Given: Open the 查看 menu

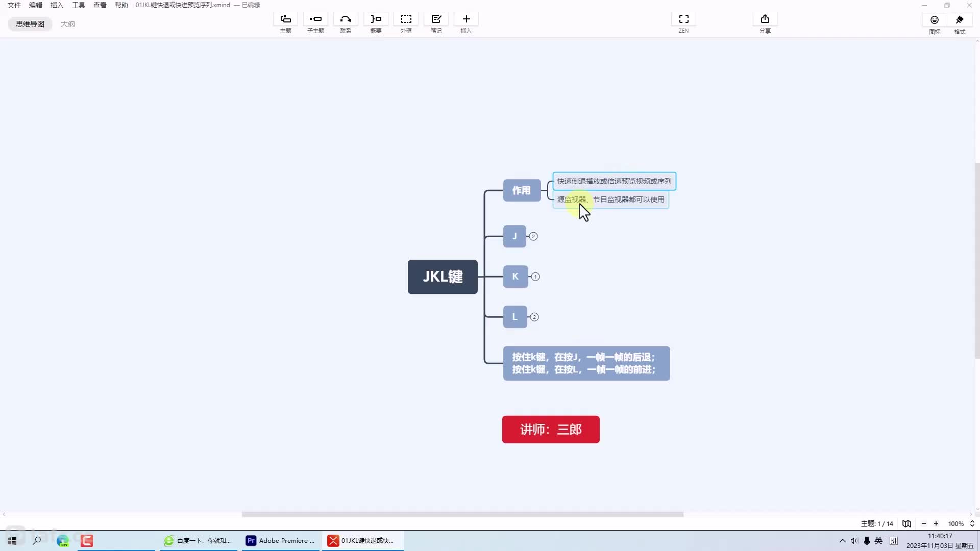Looking at the screenshot, I should coord(100,5).
